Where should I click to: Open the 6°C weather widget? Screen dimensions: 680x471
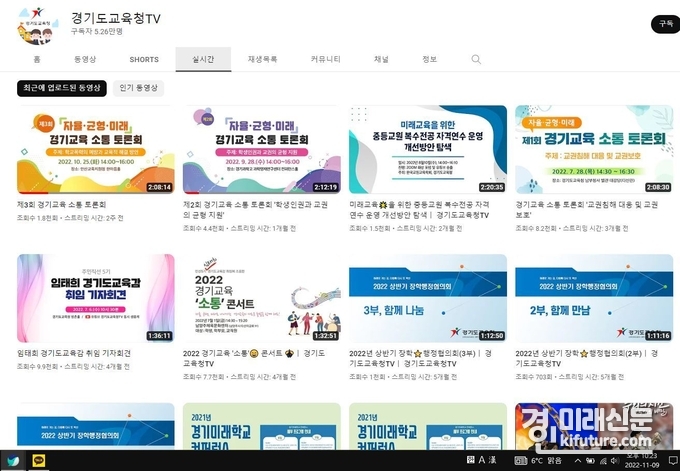click(x=538, y=461)
